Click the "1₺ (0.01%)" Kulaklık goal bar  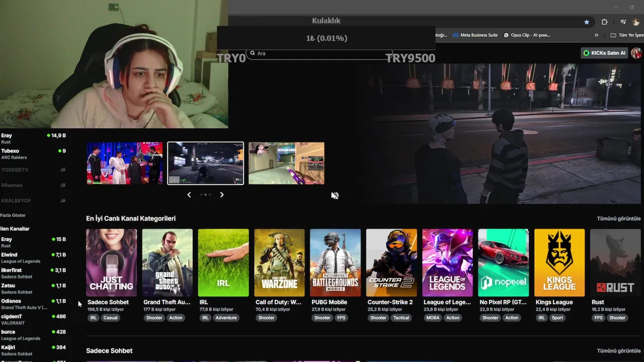(327, 38)
